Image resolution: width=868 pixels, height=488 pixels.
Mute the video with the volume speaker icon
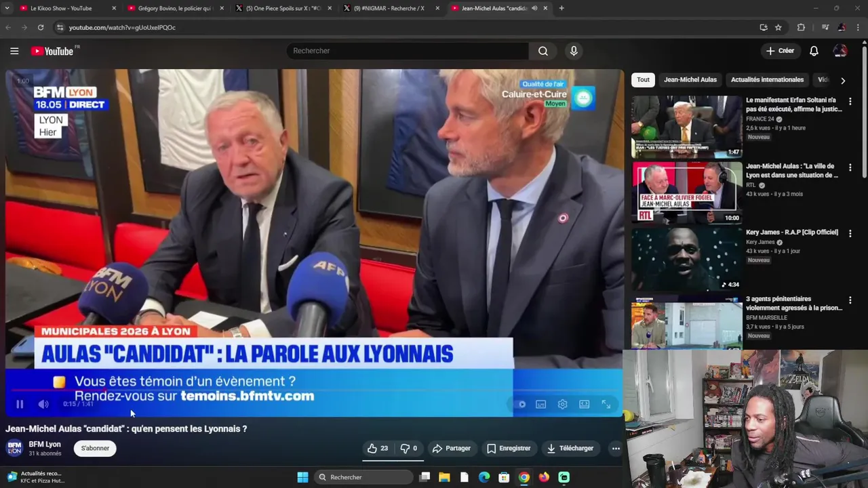coord(43,404)
